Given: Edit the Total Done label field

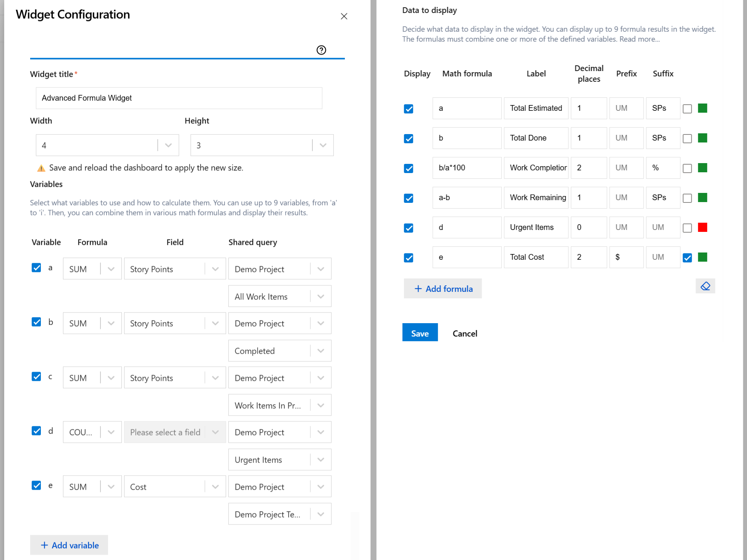Looking at the screenshot, I should (x=536, y=138).
